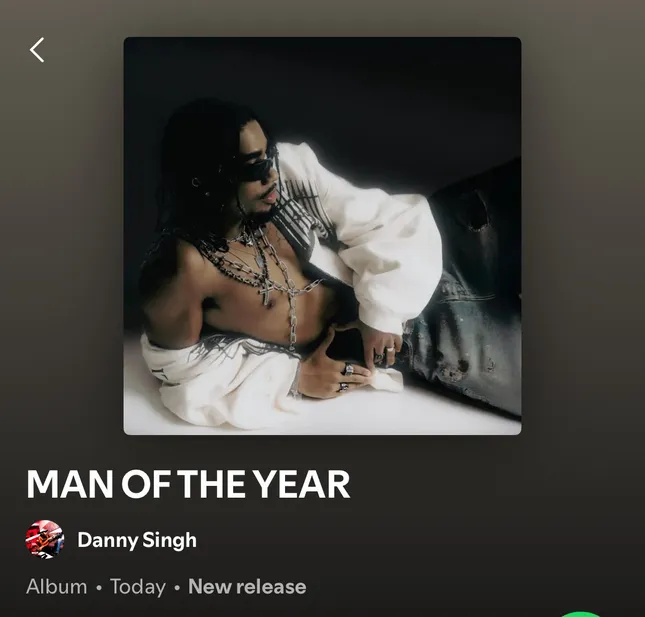Viewport: 645px width, 617px height.
Task: Click the Today release date text
Action: tap(138, 587)
